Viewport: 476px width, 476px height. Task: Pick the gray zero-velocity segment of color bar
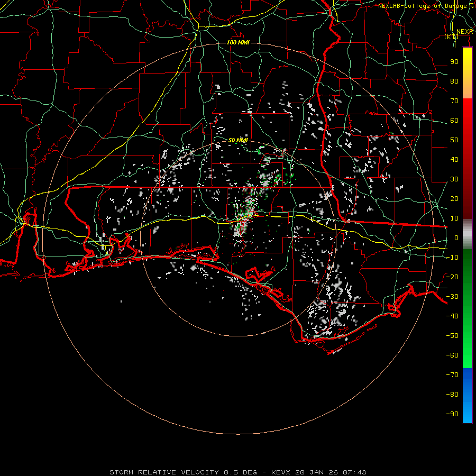click(467, 234)
